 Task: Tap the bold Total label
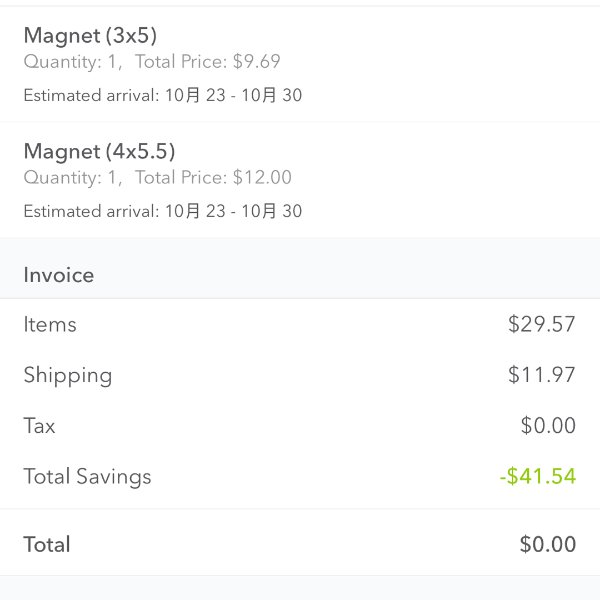(47, 544)
